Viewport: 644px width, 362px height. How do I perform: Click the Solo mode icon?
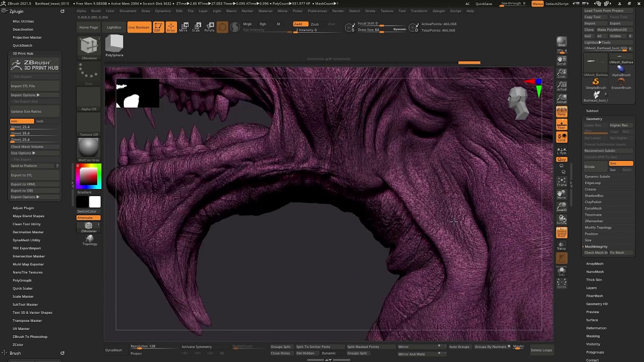point(561,271)
